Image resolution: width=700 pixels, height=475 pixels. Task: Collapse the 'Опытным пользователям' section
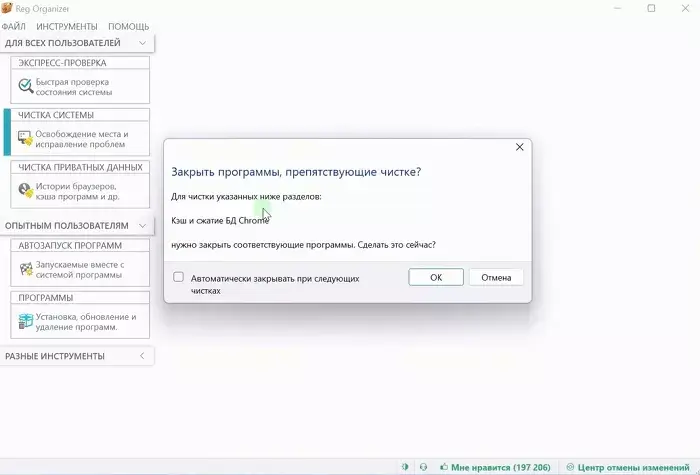[143, 226]
